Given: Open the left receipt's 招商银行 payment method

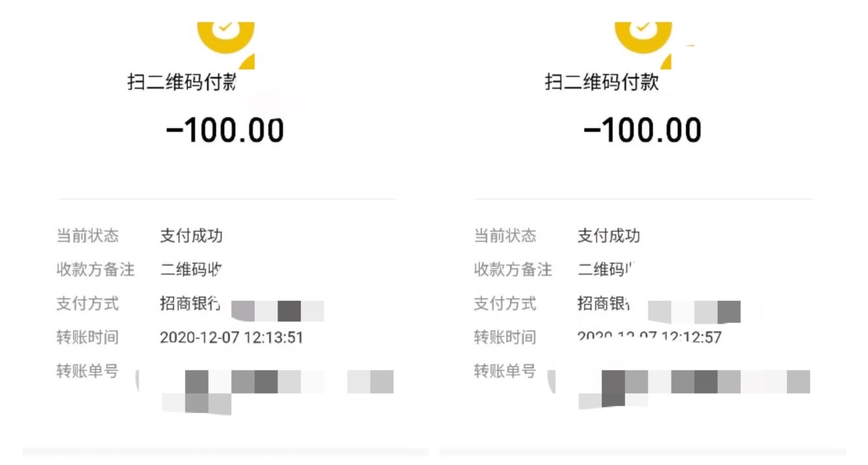Looking at the screenshot, I should (x=190, y=303).
